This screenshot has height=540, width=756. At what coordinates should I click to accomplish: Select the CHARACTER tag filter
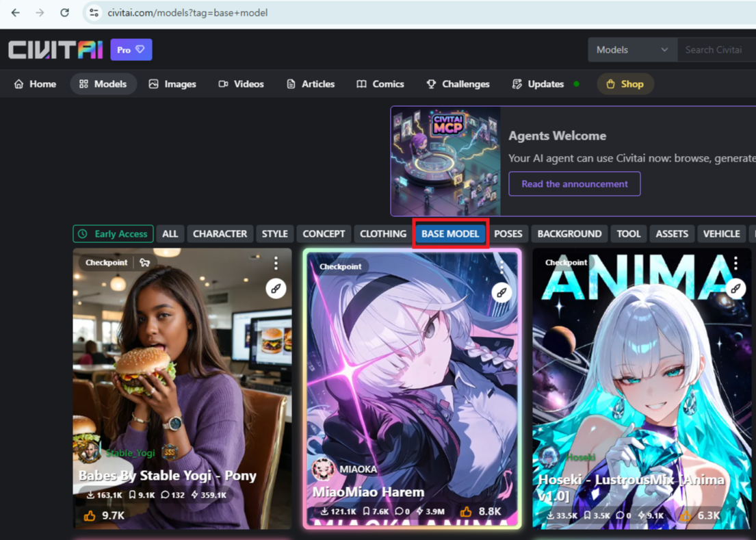(x=220, y=234)
